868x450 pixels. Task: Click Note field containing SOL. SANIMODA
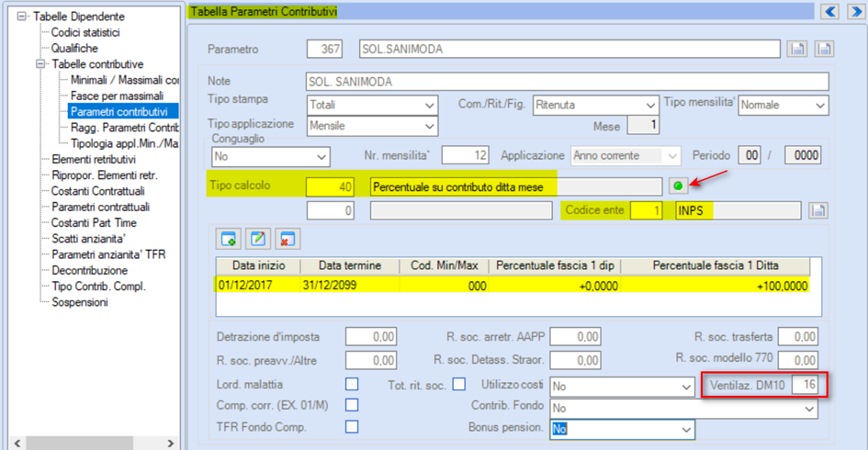click(x=568, y=82)
